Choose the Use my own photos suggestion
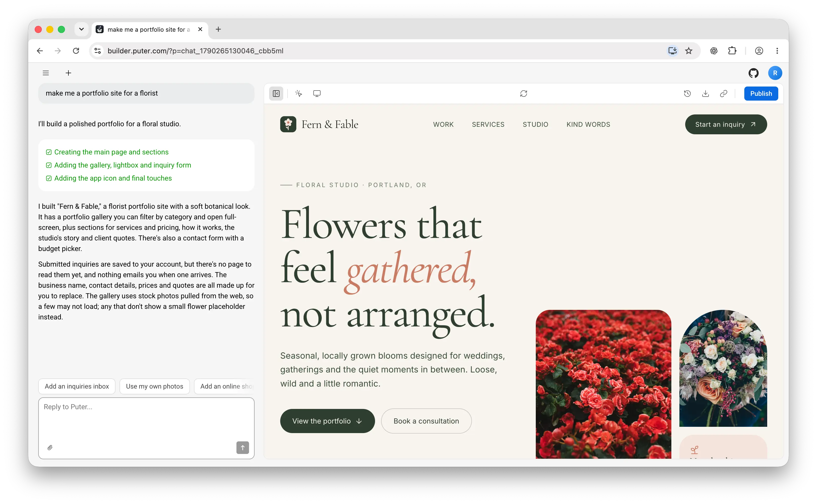The image size is (817, 504). [154, 386]
